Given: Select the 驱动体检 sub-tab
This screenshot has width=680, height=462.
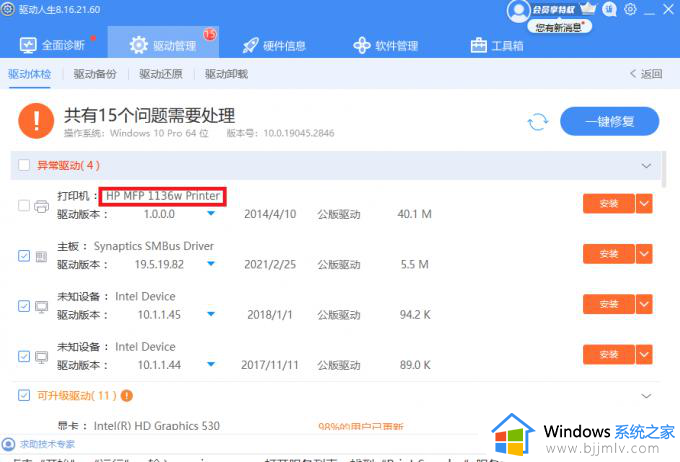Looking at the screenshot, I should (29, 74).
